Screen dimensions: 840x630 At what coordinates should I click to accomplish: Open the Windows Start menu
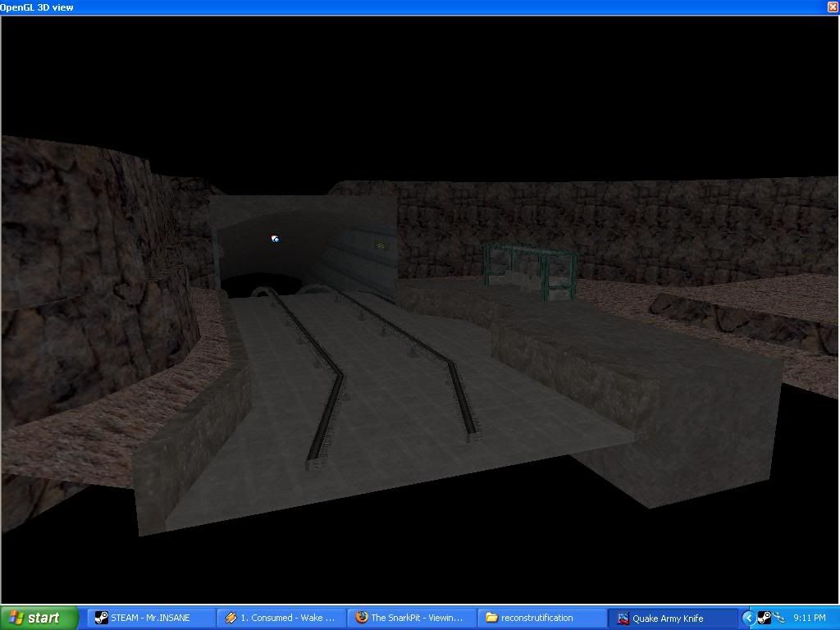pos(39,618)
